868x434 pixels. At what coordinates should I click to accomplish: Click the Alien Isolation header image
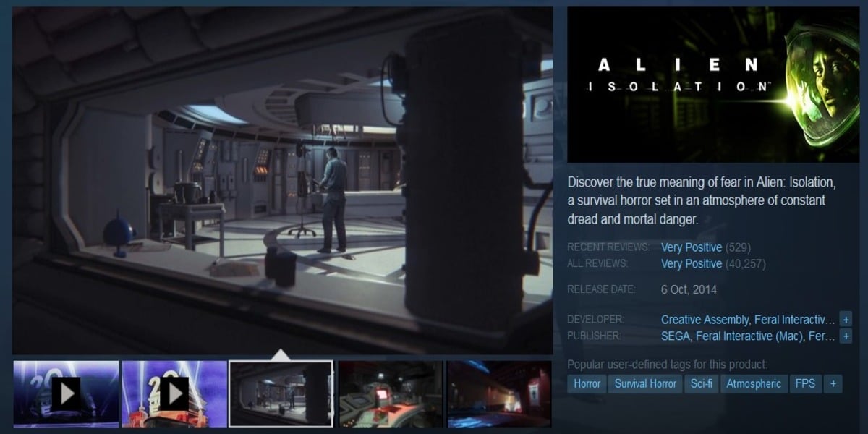(x=713, y=84)
